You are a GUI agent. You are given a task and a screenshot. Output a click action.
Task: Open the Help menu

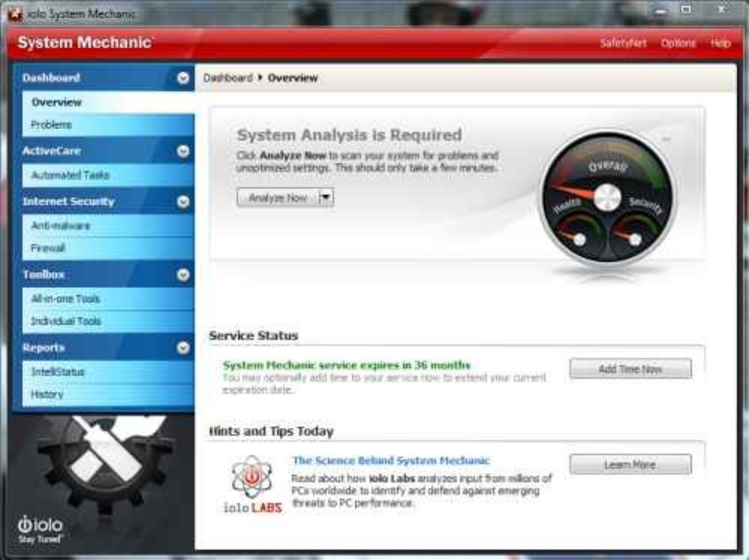(x=720, y=43)
